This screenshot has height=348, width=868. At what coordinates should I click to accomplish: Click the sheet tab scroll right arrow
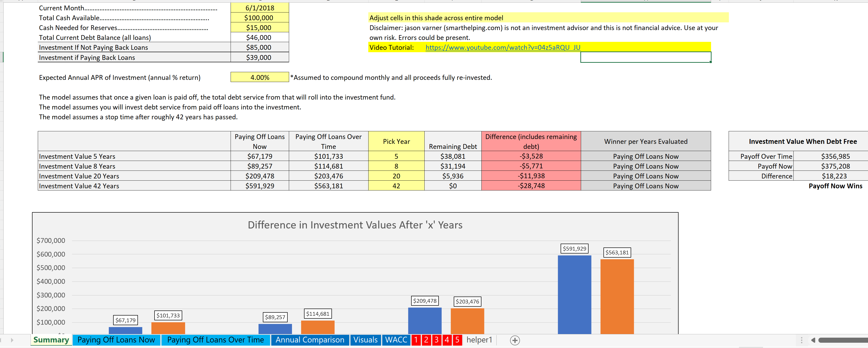pos(12,340)
